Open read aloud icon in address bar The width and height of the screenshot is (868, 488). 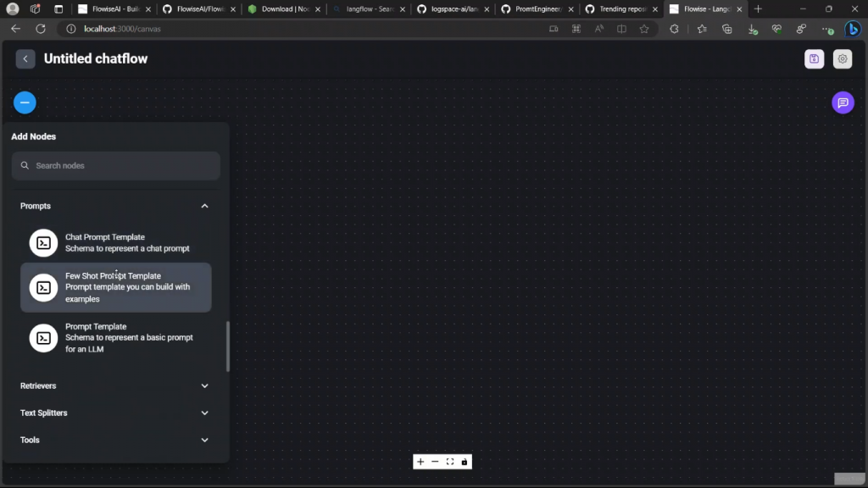click(x=598, y=29)
